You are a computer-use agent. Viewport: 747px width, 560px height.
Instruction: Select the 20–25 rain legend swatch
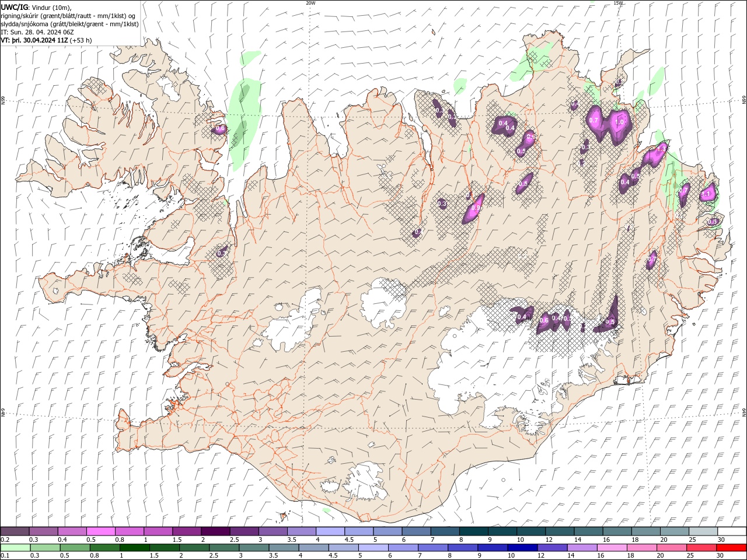click(x=671, y=548)
